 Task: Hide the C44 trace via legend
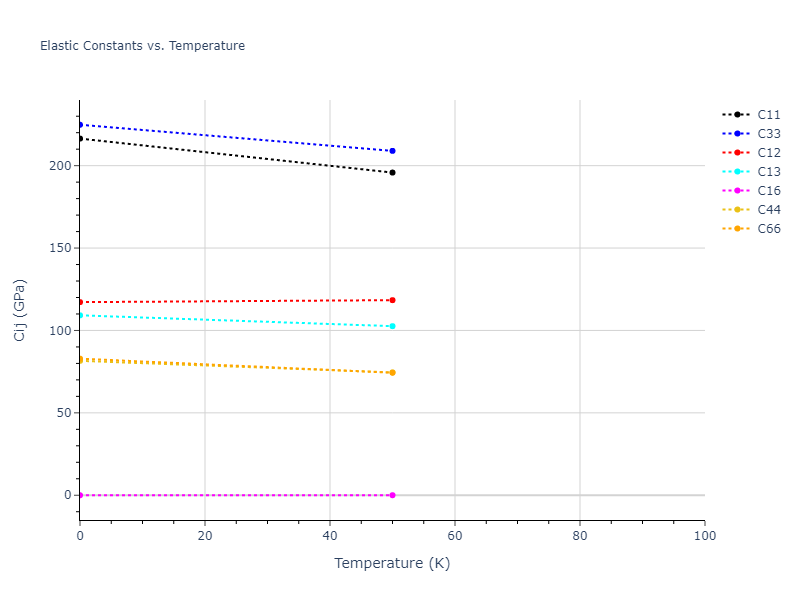[x=768, y=210]
